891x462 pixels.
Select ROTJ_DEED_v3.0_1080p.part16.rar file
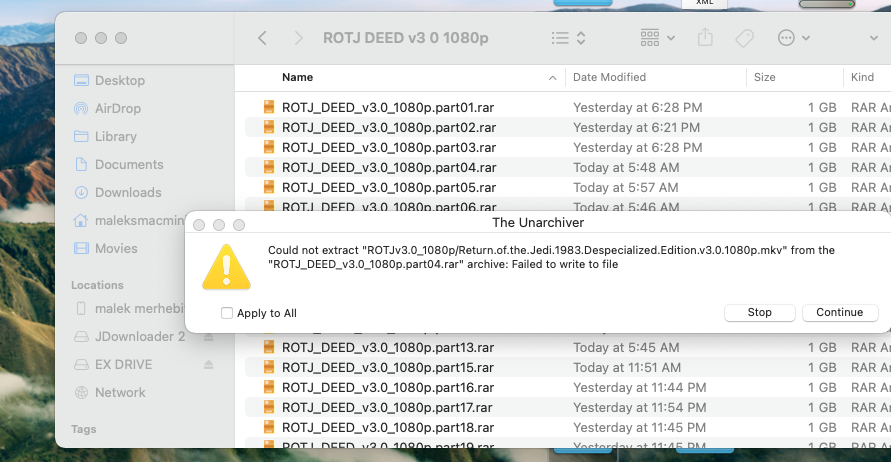click(x=388, y=388)
